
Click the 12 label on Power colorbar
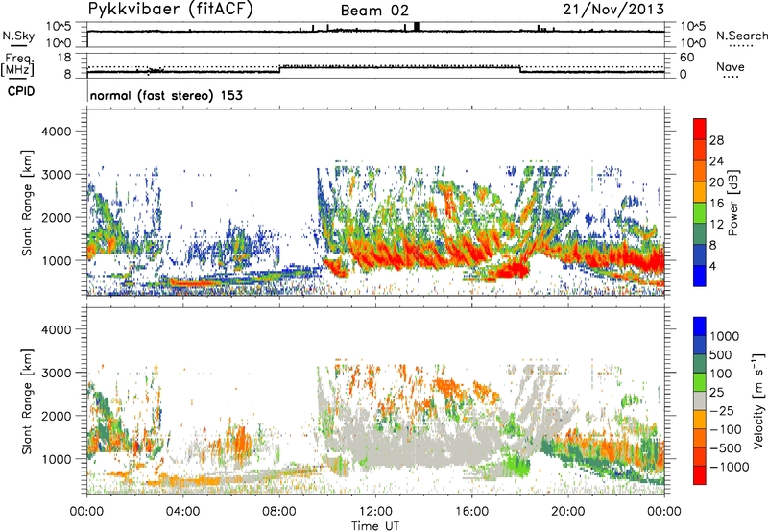point(716,225)
